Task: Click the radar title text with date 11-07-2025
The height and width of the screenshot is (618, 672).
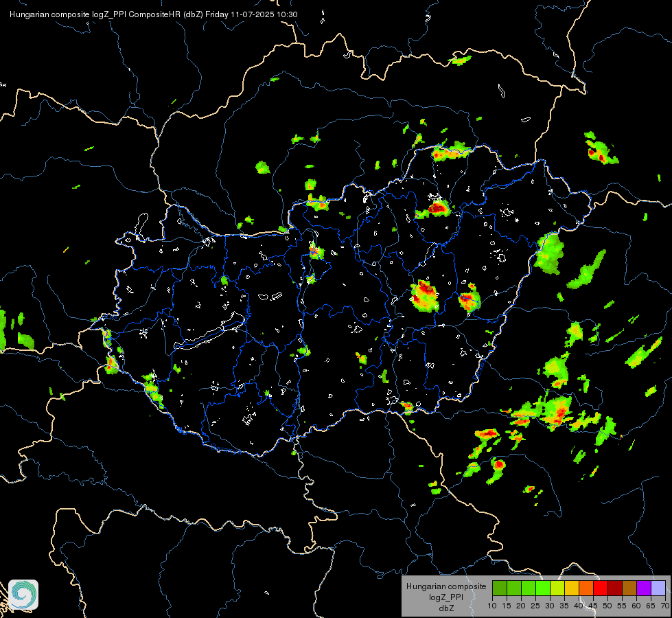Action: click(x=154, y=14)
